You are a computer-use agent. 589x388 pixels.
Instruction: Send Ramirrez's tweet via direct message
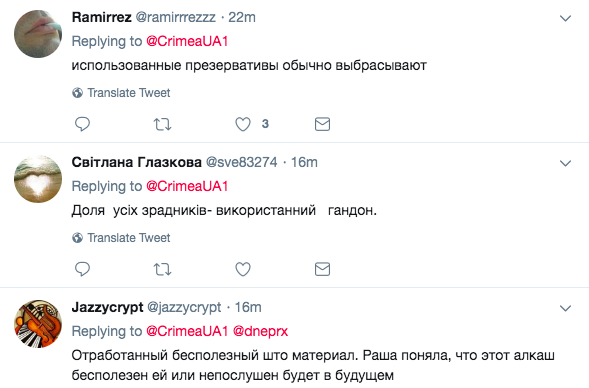322,124
